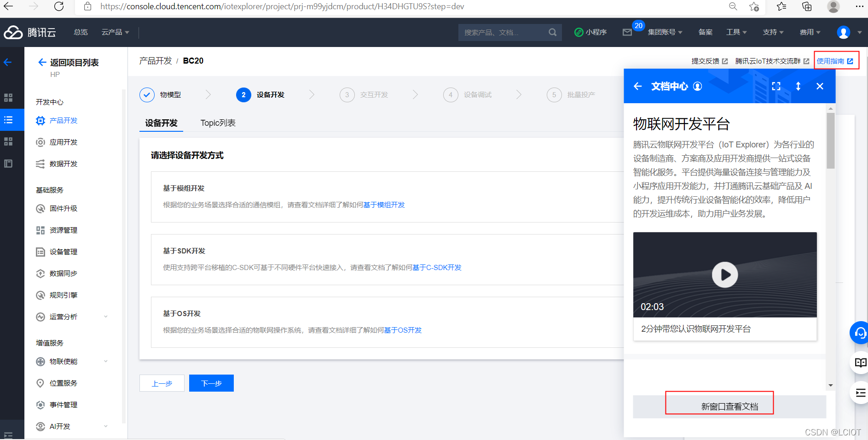The image size is (868, 440).
Task: Open the 云产品 dropdown menu
Action: (x=115, y=32)
